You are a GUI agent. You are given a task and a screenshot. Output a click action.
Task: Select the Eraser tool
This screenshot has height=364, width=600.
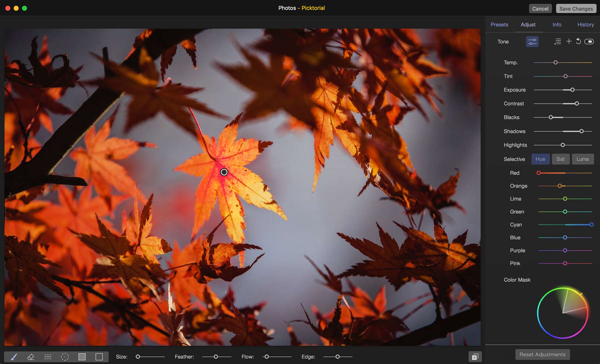click(31, 357)
